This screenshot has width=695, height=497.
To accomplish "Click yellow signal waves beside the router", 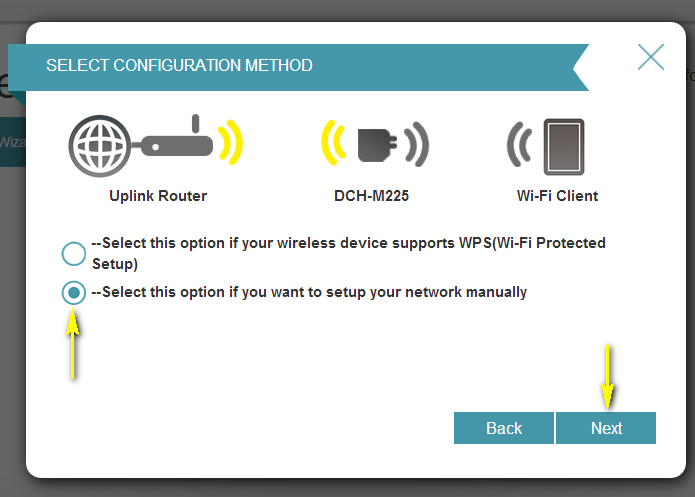I will pyautogui.click(x=233, y=144).
